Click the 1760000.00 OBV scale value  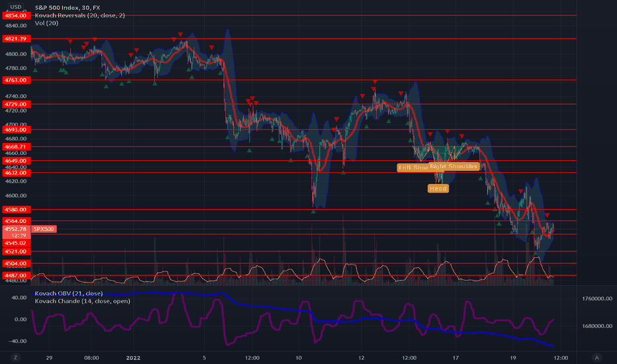(x=597, y=298)
